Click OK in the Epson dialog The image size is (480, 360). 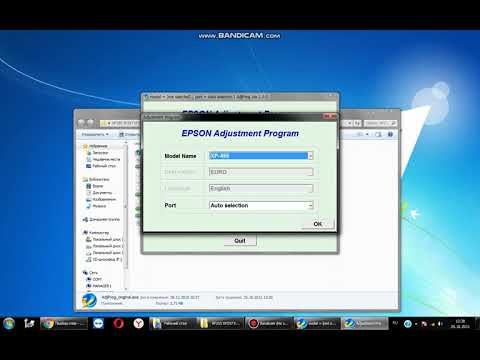click(x=318, y=224)
